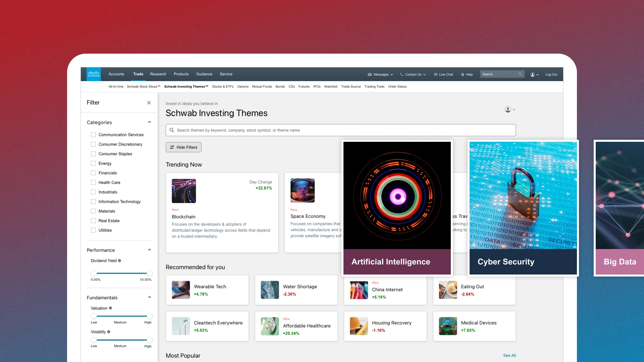Check the Communication Services checkbox
This screenshot has width=644, height=362.
[93, 135]
